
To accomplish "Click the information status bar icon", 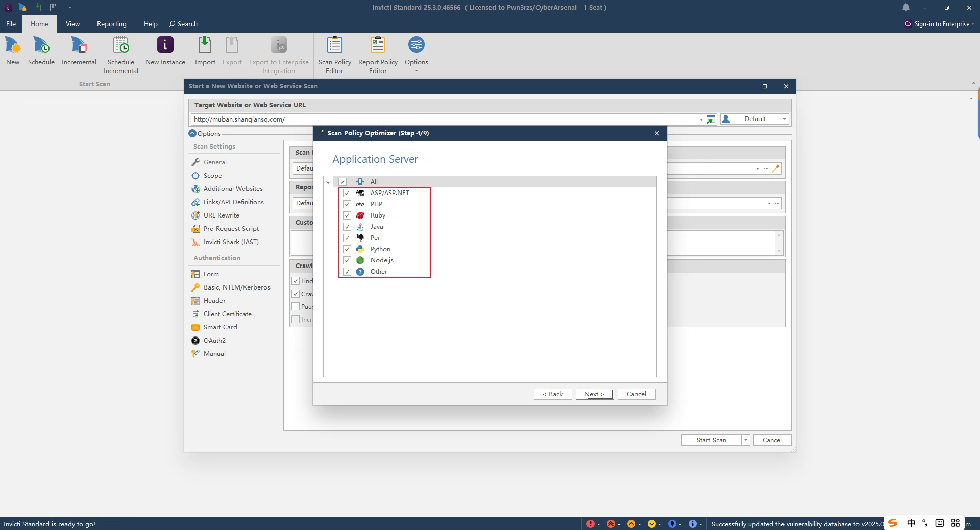I will (693, 524).
